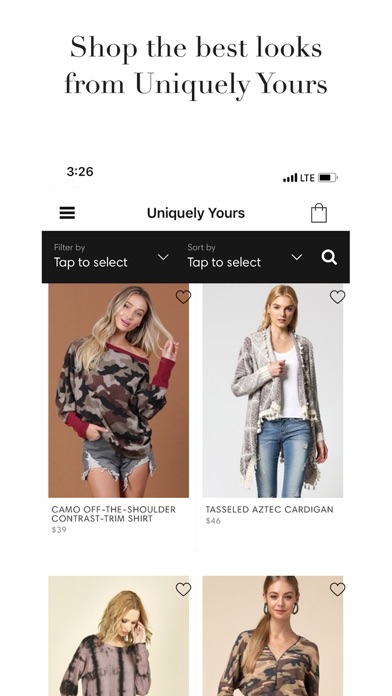This screenshot has height=696, width=392.
Task: Open the tie-dye long sleeve top photo
Action: (119, 636)
